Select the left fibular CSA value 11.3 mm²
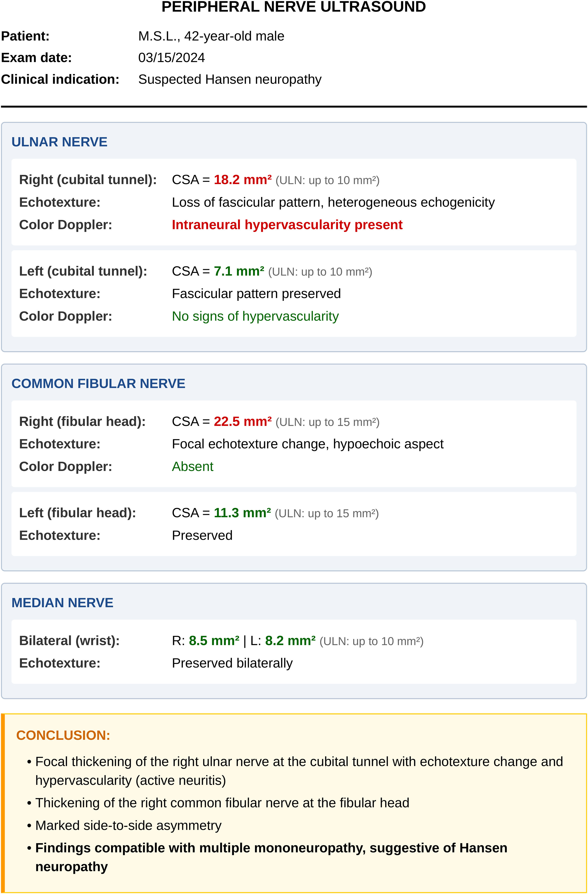This screenshot has height=894, width=588. (242, 513)
